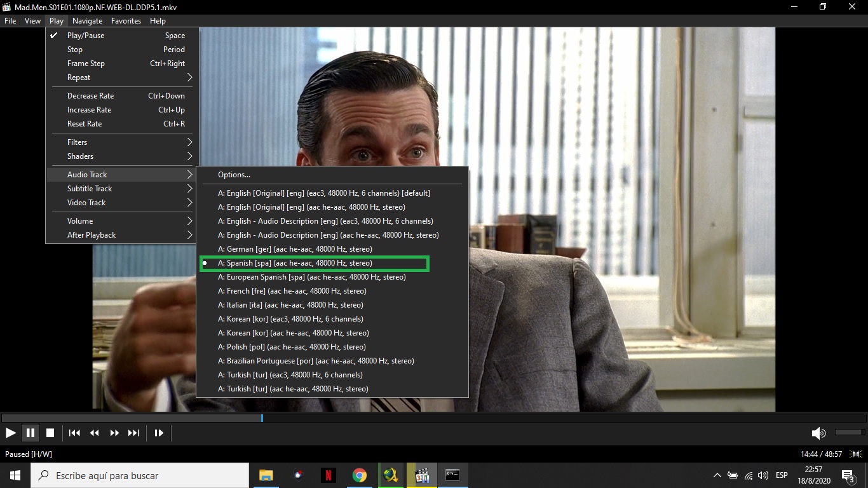Click the fast-forward (increase speed) icon
Image resolution: width=868 pixels, height=488 pixels.
point(114,433)
